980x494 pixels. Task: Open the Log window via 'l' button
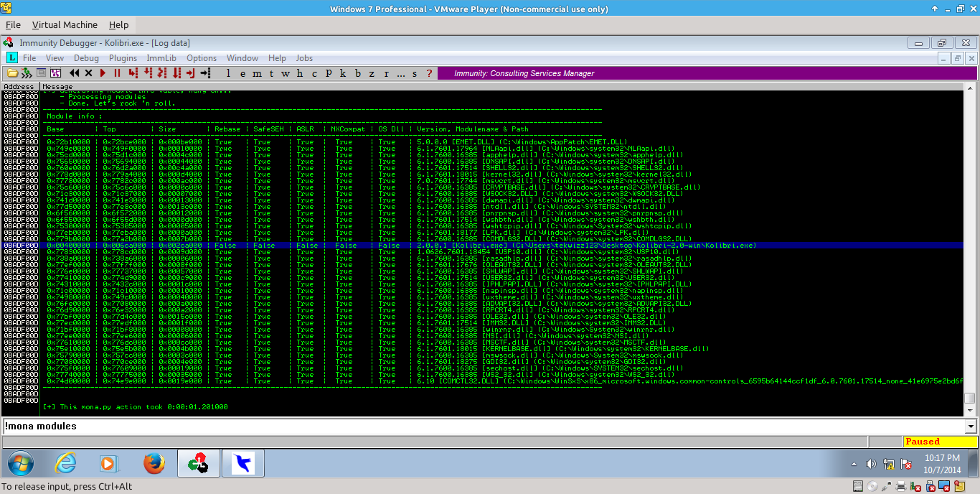(x=229, y=73)
